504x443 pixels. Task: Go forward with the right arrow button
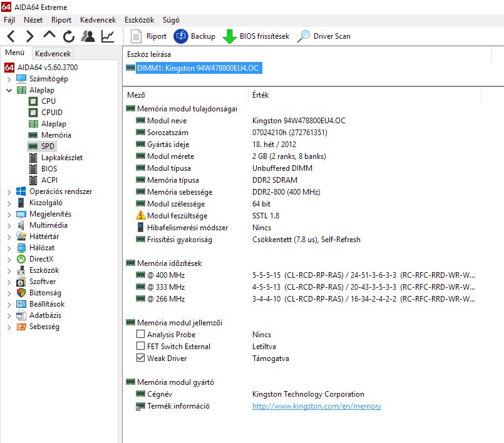coord(29,36)
